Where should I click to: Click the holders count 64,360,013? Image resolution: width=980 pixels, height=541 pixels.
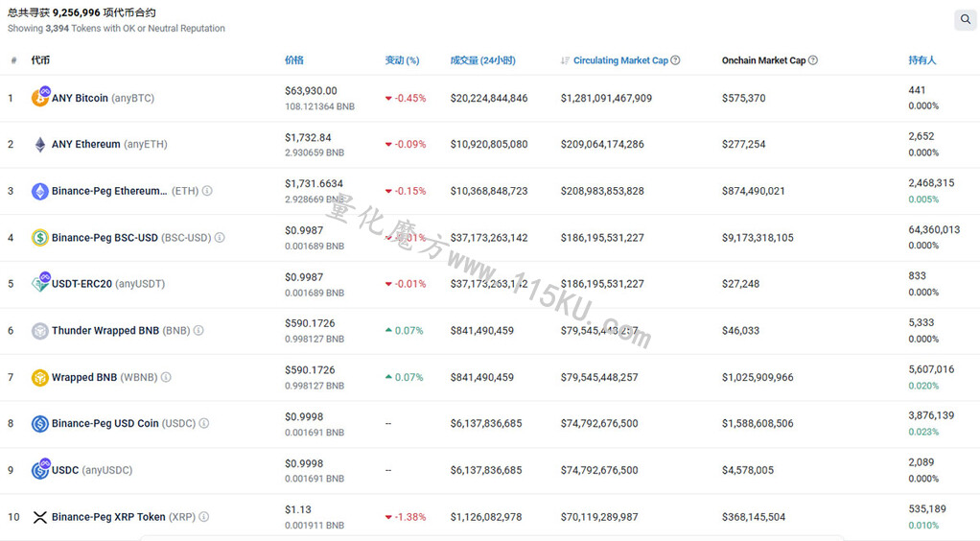click(x=934, y=229)
